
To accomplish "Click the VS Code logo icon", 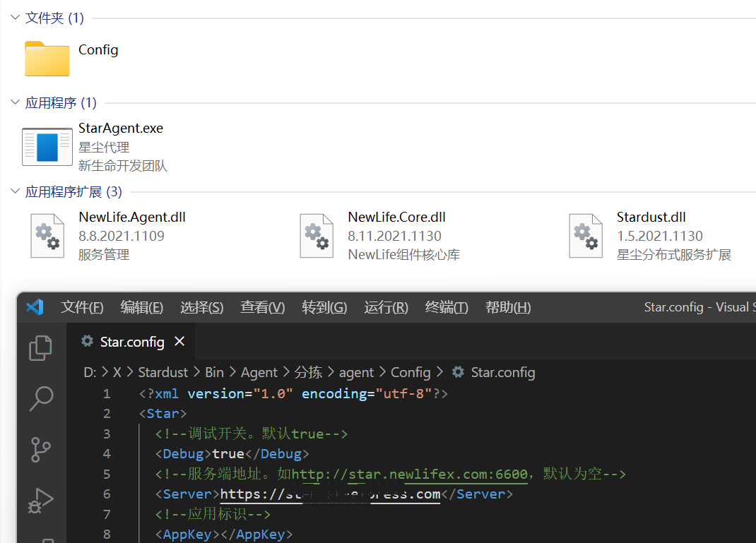I will point(35,307).
